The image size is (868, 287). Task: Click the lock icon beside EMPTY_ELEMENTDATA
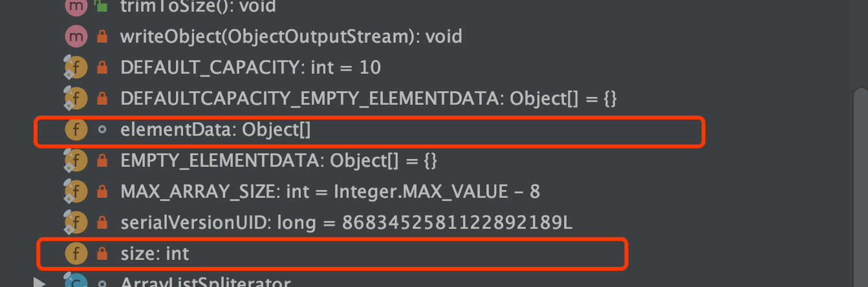[x=102, y=161]
